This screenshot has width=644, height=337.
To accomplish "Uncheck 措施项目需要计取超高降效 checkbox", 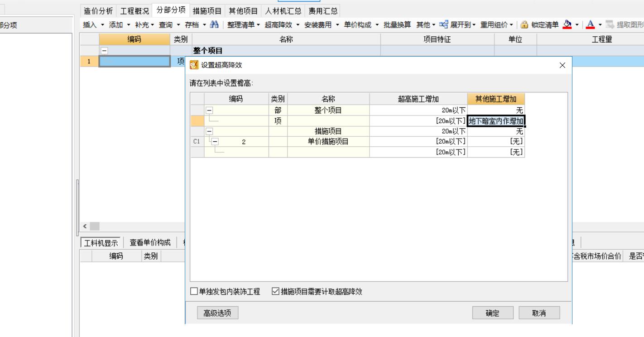I will click(275, 291).
